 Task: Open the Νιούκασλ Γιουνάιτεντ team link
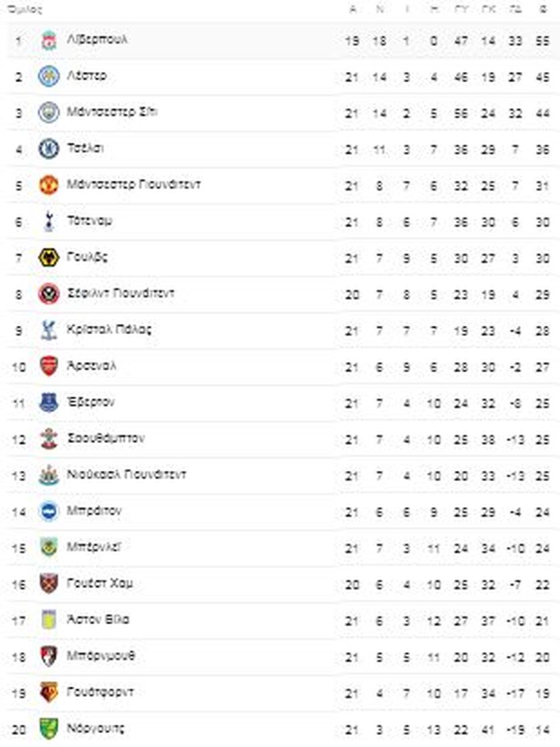coord(127,474)
